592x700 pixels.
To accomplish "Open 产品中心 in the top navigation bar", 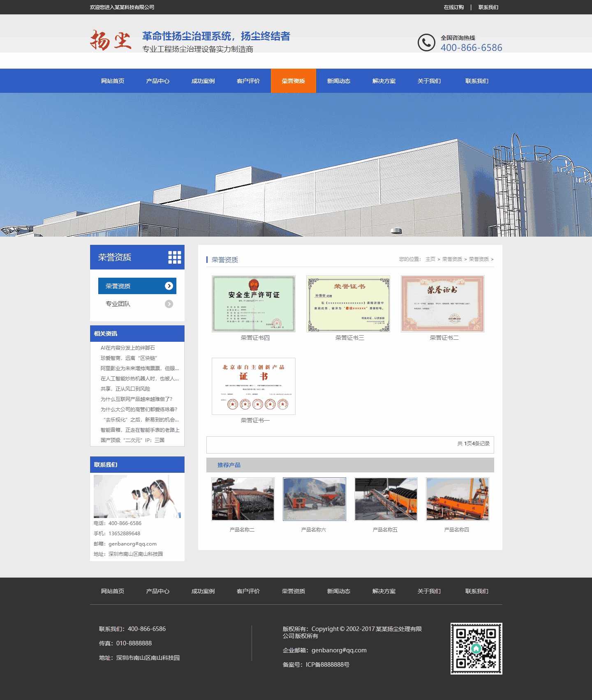I will click(x=158, y=81).
